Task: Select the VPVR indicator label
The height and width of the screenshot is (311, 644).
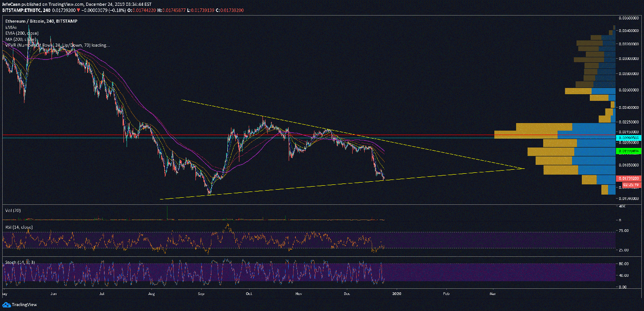Action: pyautogui.click(x=57, y=45)
